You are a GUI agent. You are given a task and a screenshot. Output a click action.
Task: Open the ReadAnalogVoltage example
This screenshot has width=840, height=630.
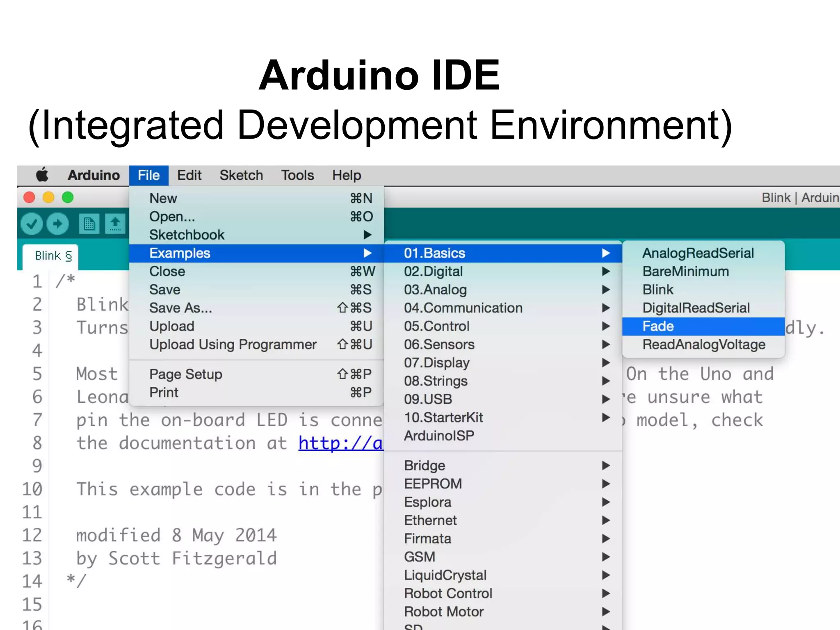pos(703,345)
